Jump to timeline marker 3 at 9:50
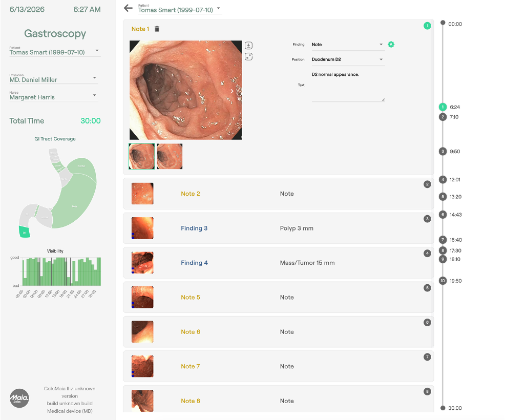505x420 pixels. 443,152
